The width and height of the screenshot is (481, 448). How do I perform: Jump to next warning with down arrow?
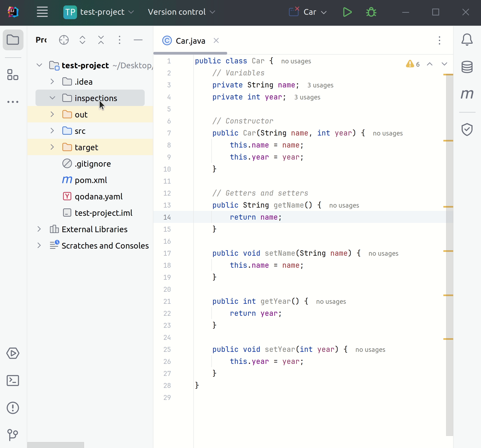(x=444, y=64)
